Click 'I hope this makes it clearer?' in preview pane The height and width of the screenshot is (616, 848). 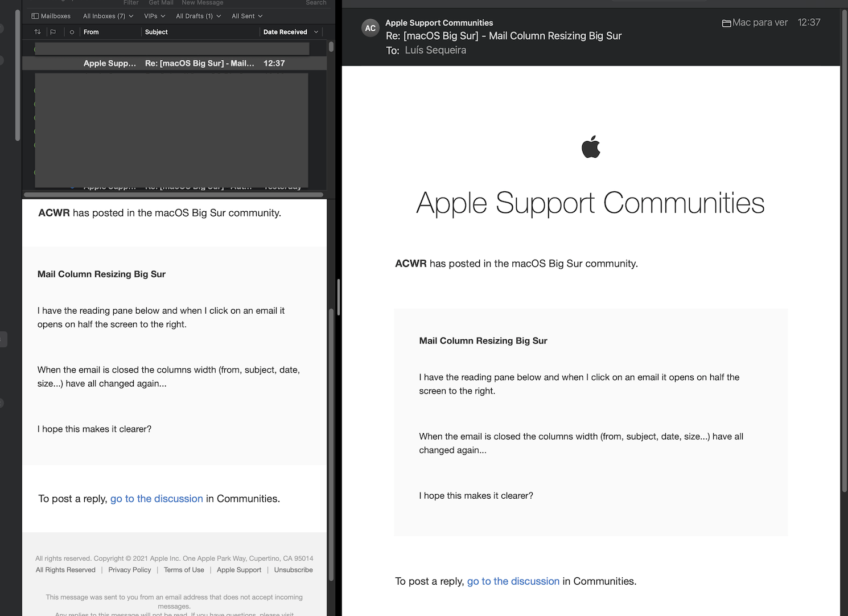(x=94, y=429)
